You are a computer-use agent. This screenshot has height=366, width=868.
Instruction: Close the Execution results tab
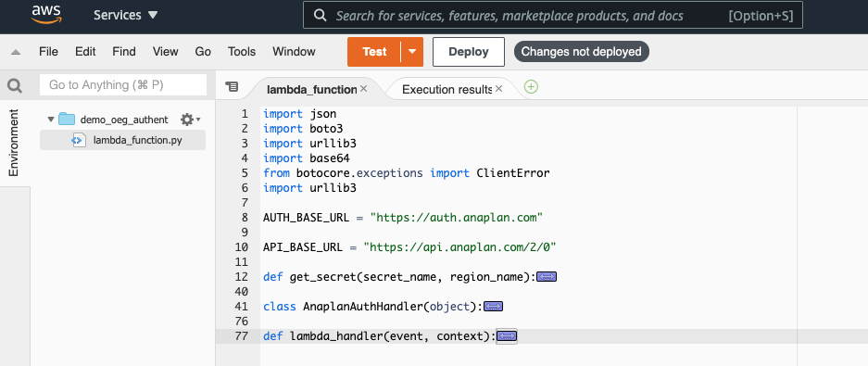pyautogui.click(x=498, y=89)
